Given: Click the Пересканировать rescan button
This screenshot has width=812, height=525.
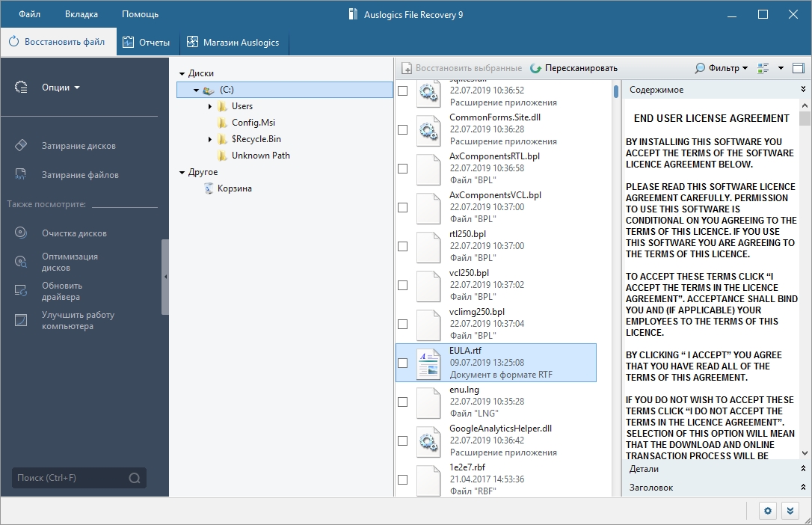Looking at the screenshot, I should click(x=573, y=68).
